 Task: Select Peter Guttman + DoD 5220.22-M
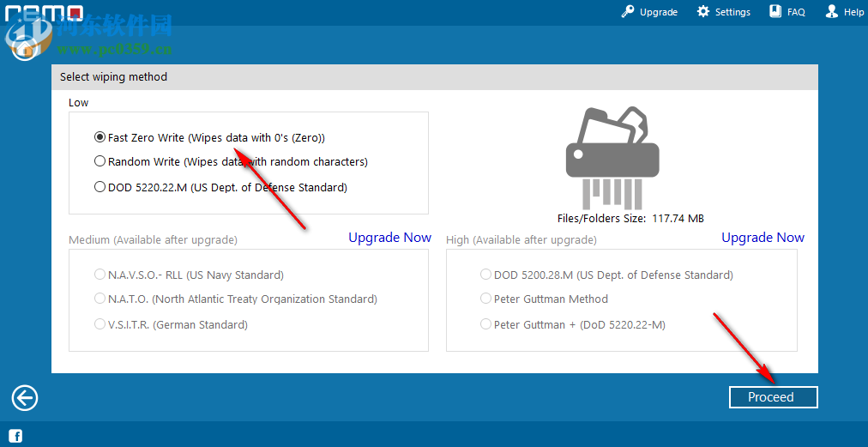tap(572, 324)
